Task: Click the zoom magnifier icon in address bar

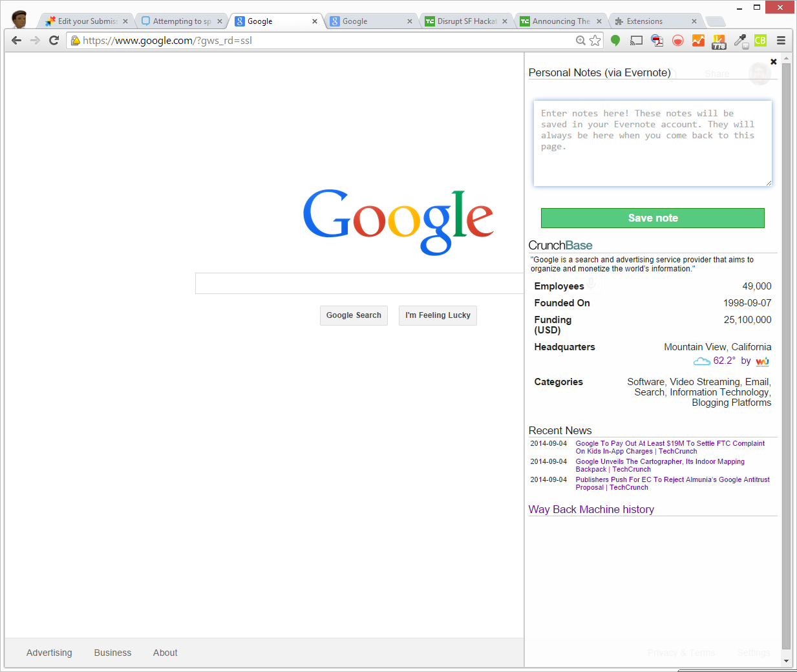Action: coord(580,41)
